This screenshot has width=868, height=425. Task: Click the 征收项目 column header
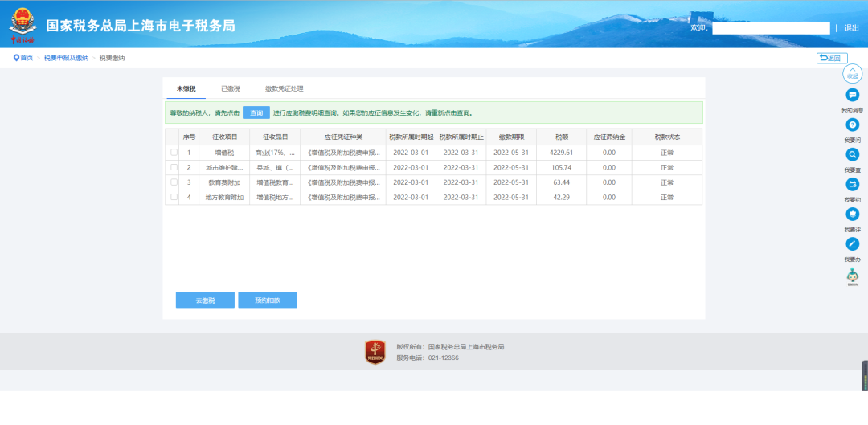(224, 137)
